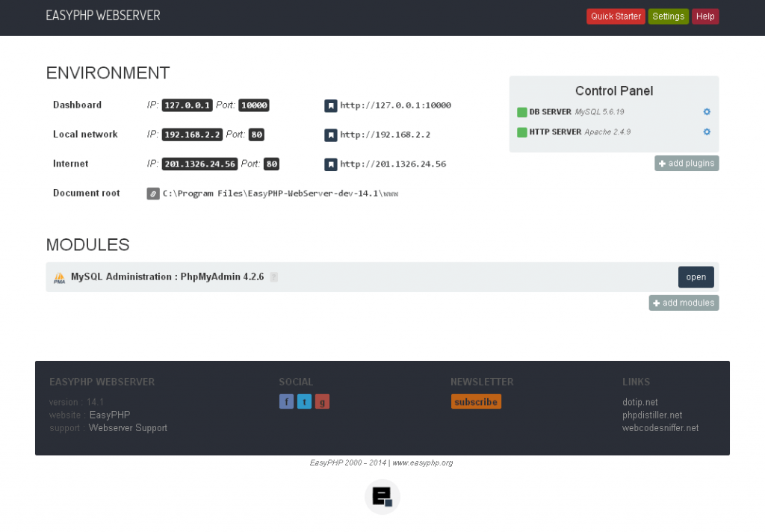Screen dimensions: 765x532
Task: Click the question mark next to PhpMyAdmin
Action: 274,277
